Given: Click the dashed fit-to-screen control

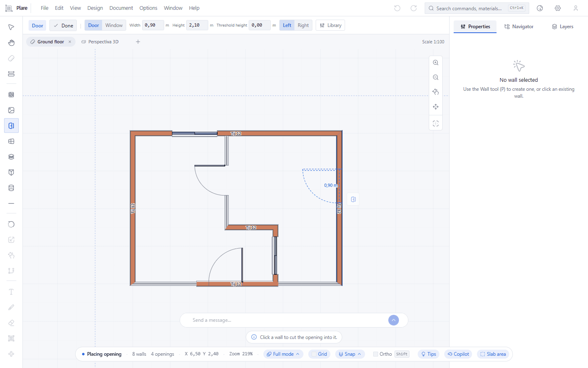Looking at the screenshot, I should tap(436, 123).
